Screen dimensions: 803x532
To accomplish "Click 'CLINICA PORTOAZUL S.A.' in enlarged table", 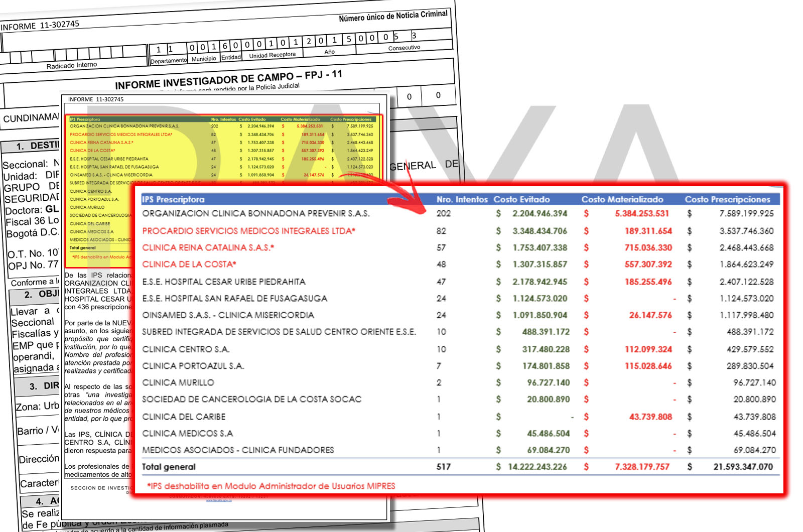I will [x=193, y=365].
